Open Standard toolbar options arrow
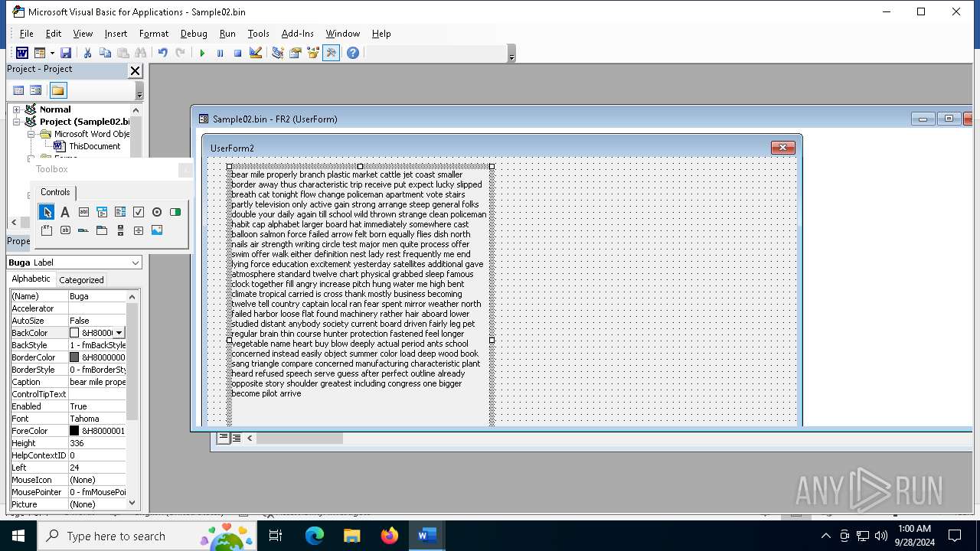Image resolution: width=980 pixels, height=551 pixels. pos(511,54)
